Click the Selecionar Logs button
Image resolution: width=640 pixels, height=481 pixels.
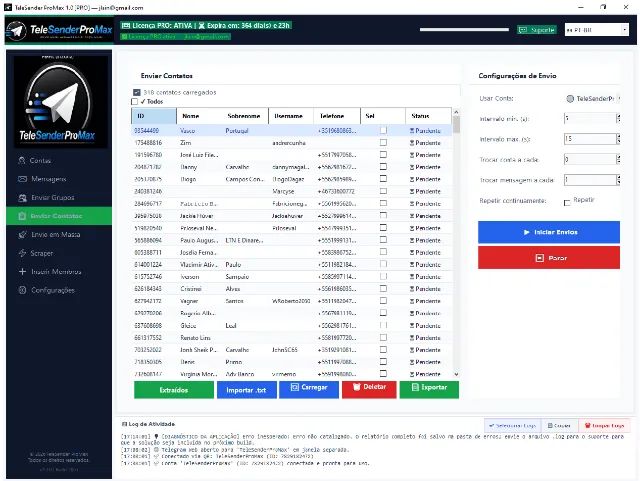(x=513, y=425)
